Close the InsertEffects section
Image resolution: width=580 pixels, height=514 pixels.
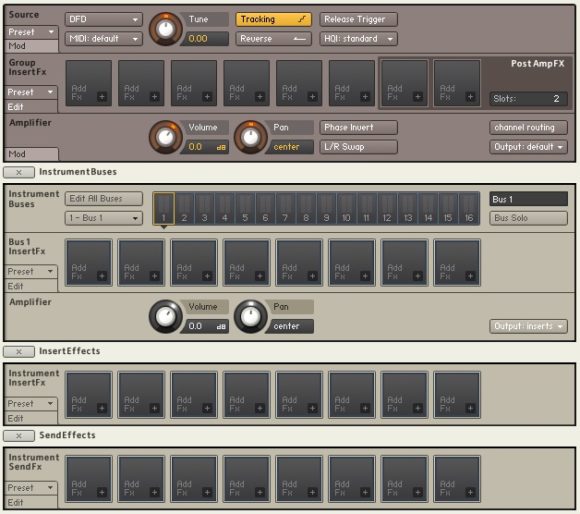tap(19, 352)
